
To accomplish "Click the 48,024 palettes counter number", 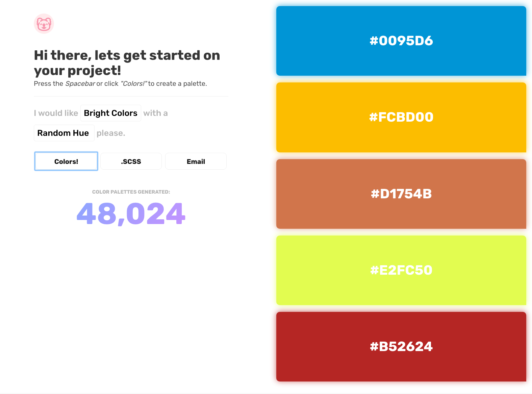I will coord(131,214).
